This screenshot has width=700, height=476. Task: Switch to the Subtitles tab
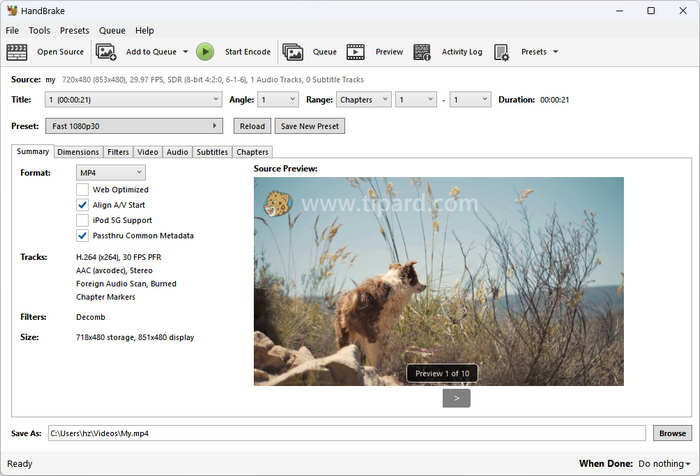[212, 152]
